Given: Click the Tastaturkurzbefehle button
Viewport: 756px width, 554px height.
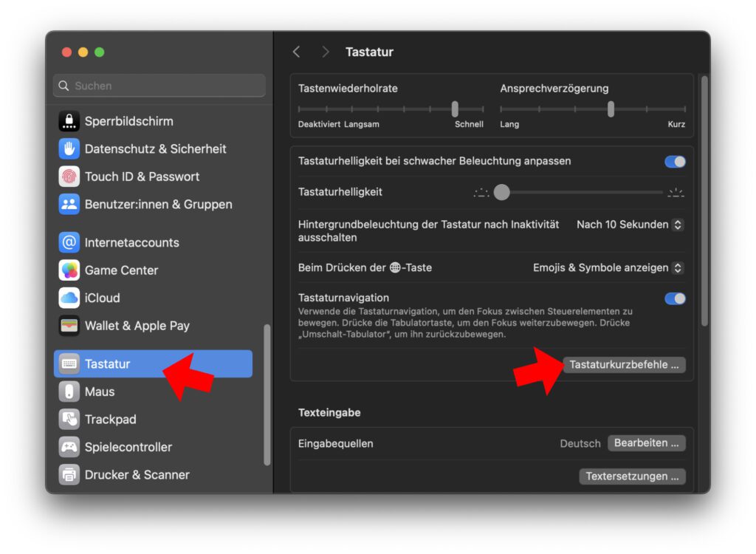Looking at the screenshot, I should coord(625,364).
